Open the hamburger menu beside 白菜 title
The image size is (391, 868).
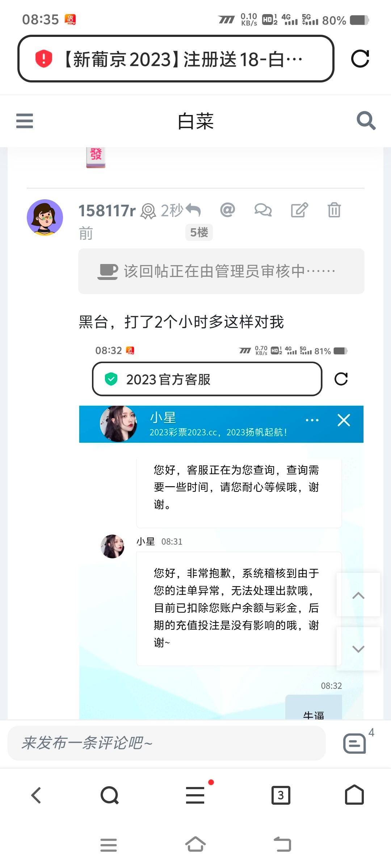(x=25, y=121)
